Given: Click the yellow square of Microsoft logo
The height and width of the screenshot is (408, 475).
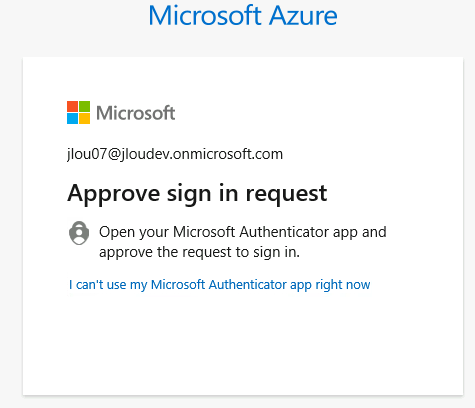Looking at the screenshot, I should point(85,119).
